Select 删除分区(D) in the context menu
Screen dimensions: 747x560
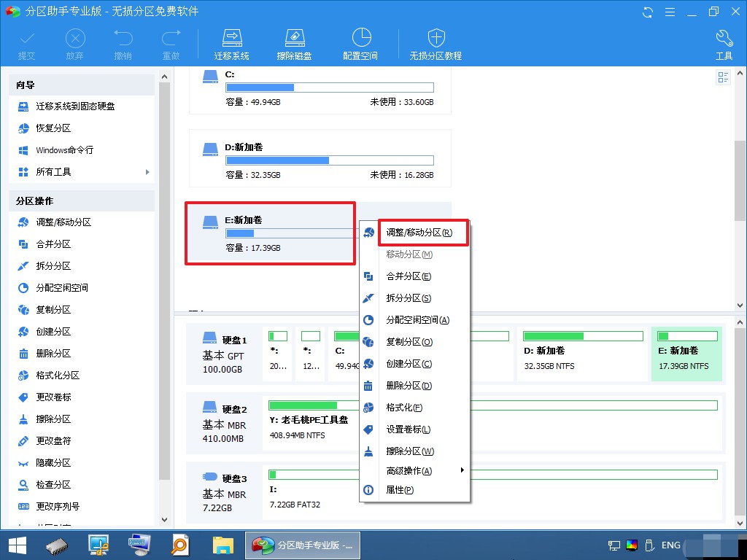[x=414, y=386]
